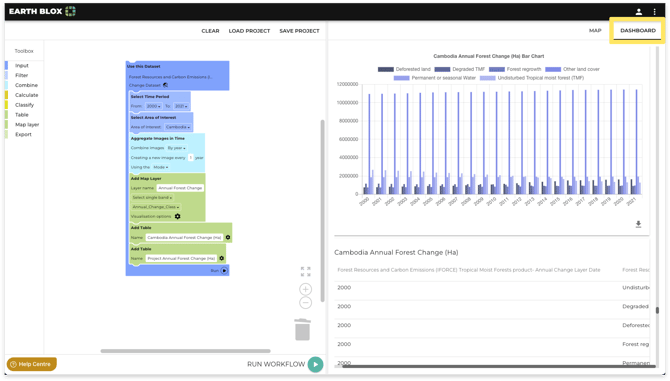The height and width of the screenshot is (381, 670).
Task: Click the workspace horizontal scrollbar
Action: 185,351
